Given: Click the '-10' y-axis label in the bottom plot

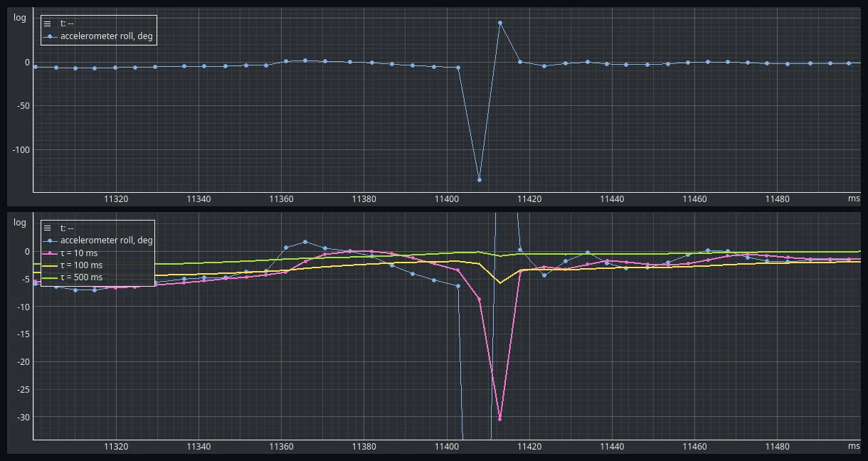Looking at the screenshot, I should coord(23,307).
